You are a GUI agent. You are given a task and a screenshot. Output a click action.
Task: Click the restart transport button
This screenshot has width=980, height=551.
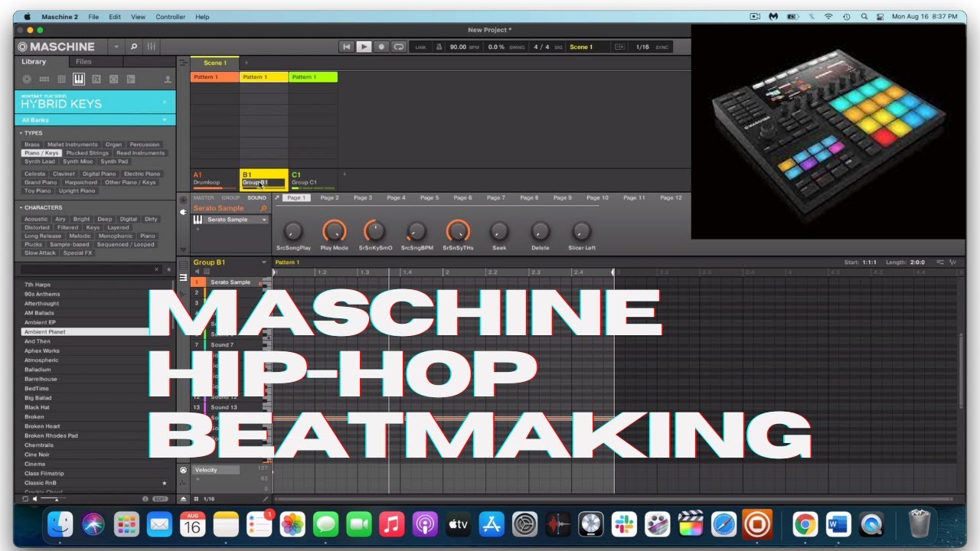[347, 47]
